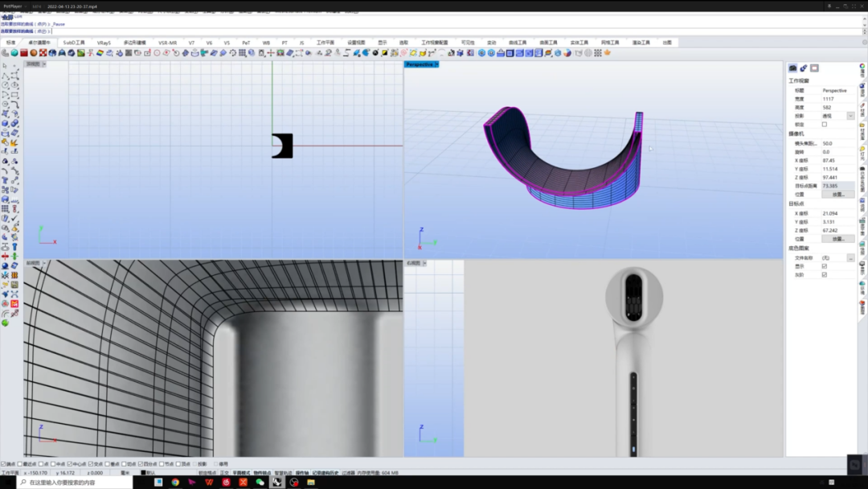
Task: Toggle the 端点 object snap checkbox
Action: 3,464
